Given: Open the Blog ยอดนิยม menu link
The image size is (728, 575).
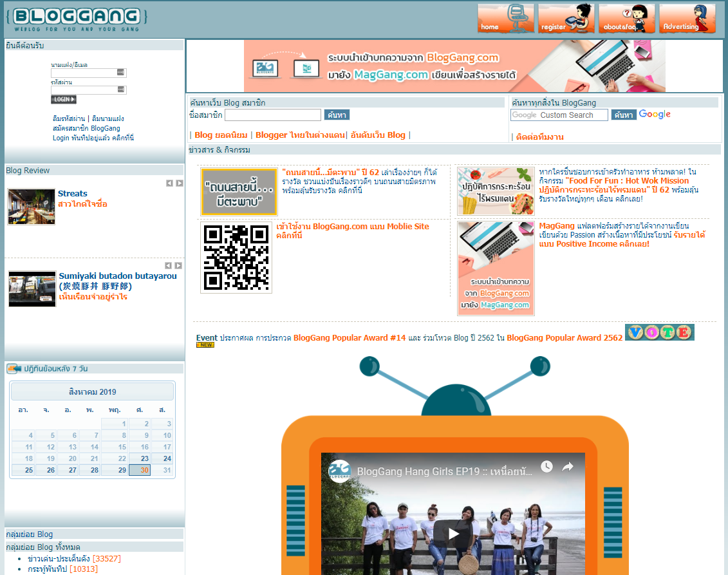Looking at the screenshot, I should coord(221,135).
